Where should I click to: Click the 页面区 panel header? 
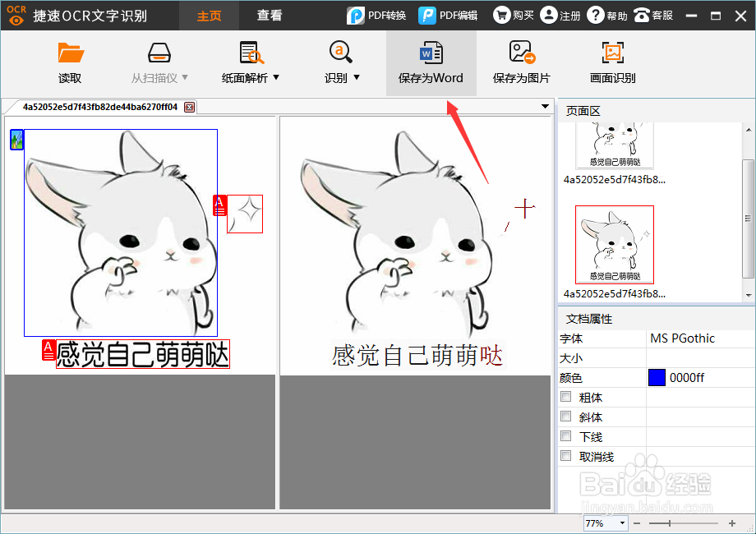(583, 111)
